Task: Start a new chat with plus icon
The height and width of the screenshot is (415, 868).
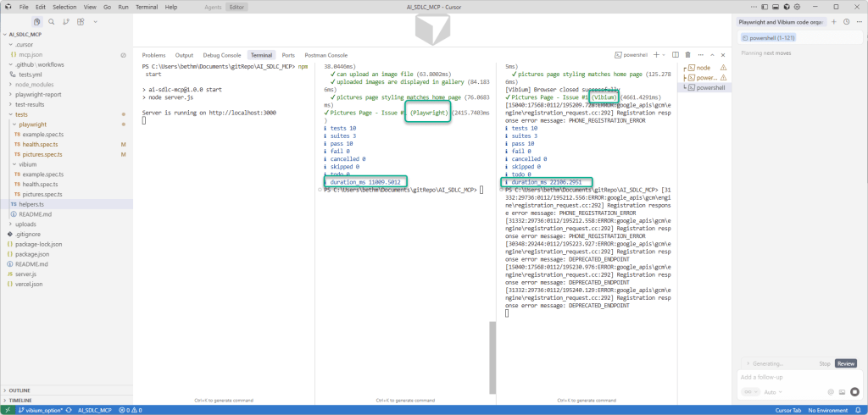Action: tap(834, 21)
